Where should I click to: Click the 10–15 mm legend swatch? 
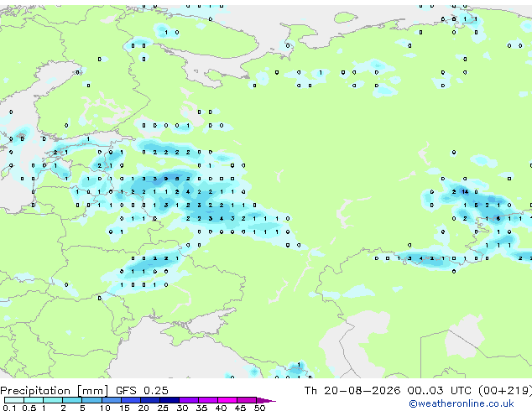112,400
